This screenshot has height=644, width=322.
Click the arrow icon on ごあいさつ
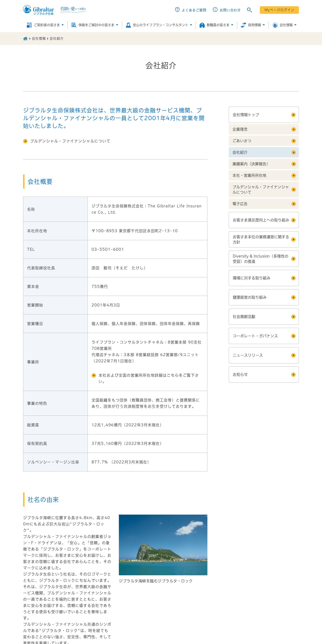294,141
